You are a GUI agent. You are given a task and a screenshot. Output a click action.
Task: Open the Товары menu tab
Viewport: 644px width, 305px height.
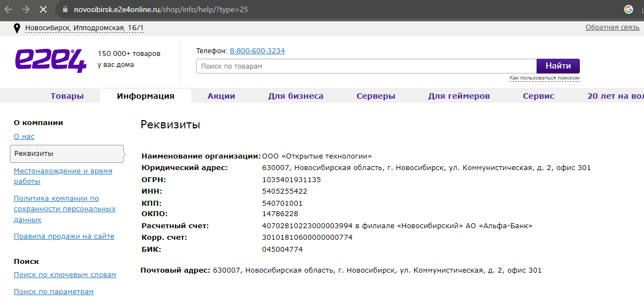67,96
